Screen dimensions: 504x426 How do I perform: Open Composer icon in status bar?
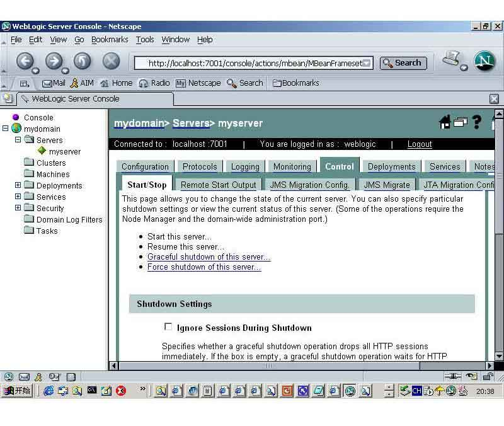point(54,376)
